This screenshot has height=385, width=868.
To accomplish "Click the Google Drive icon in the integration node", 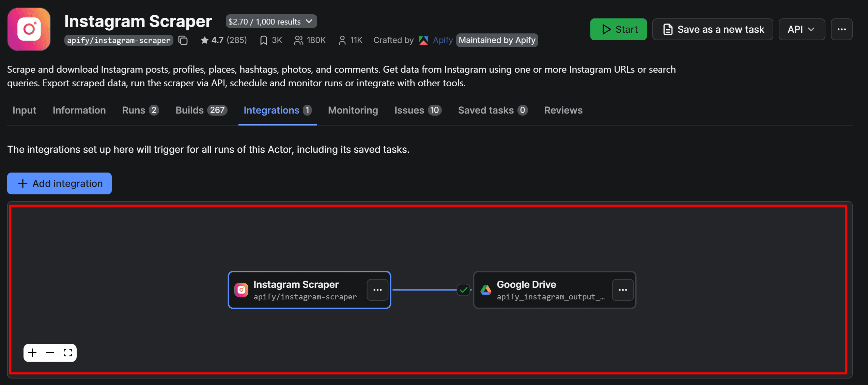I will click(485, 290).
